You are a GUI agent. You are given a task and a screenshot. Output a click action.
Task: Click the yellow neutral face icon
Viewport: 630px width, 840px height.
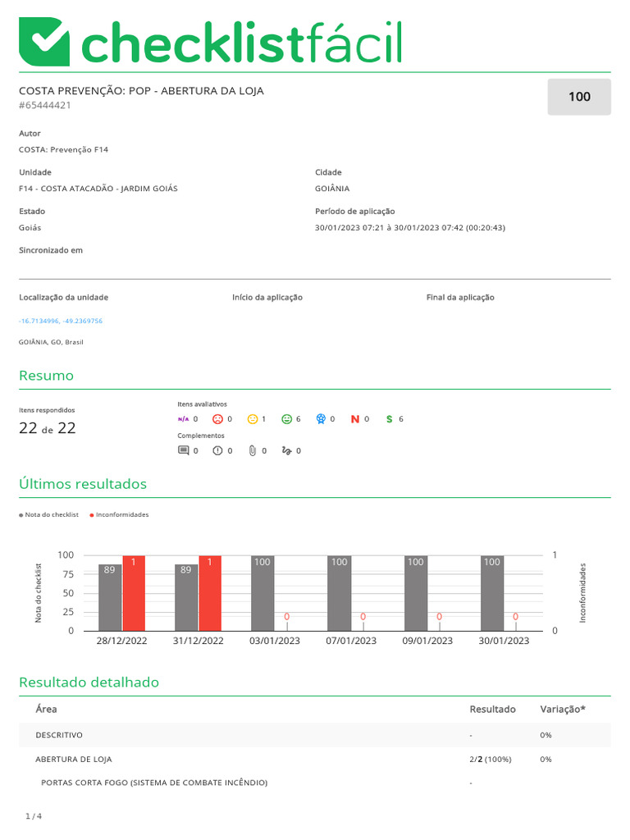[x=253, y=419]
